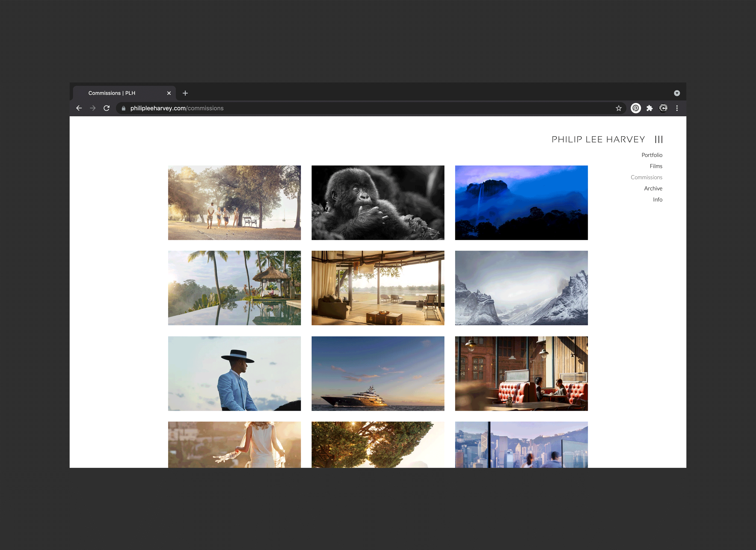Image resolution: width=756 pixels, height=550 pixels.
Task: Click the circular C extension icon
Action: tap(663, 108)
